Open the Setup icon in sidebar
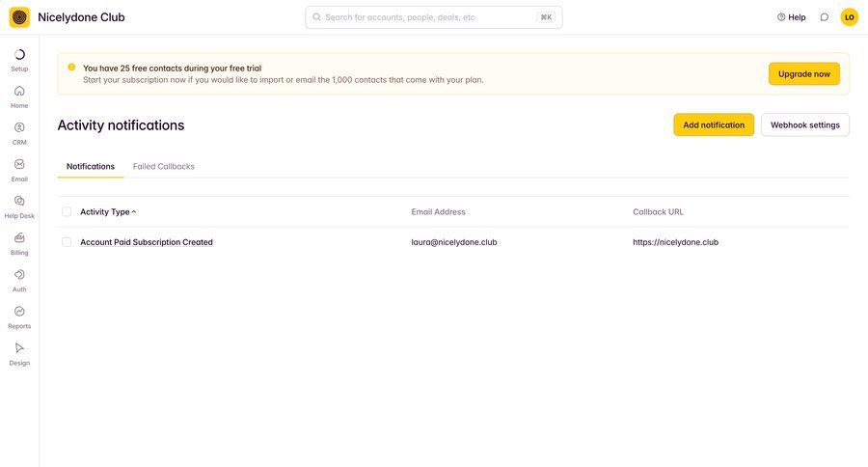Image resolution: width=868 pixels, height=467 pixels. point(19,55)
